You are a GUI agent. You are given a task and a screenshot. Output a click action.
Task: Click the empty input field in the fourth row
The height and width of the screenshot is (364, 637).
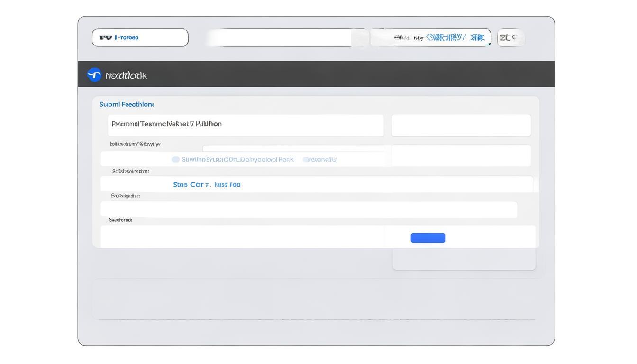[x=308, y=209]
